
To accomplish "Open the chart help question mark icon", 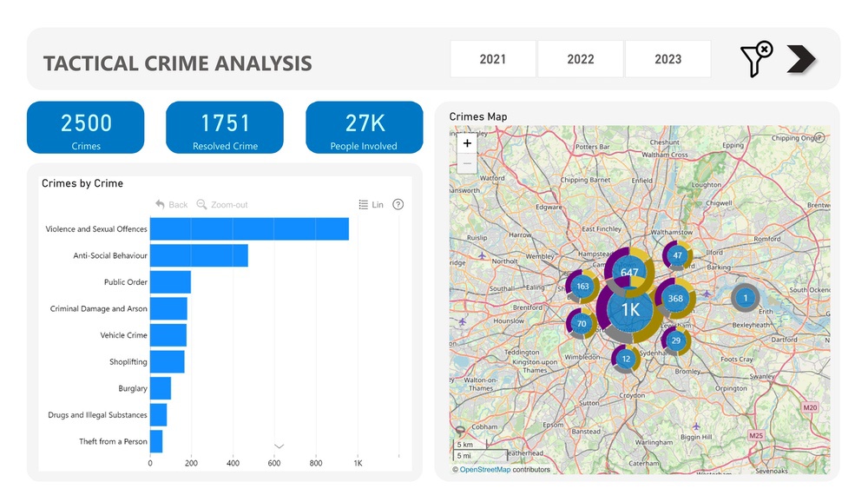I will point(398,204).
